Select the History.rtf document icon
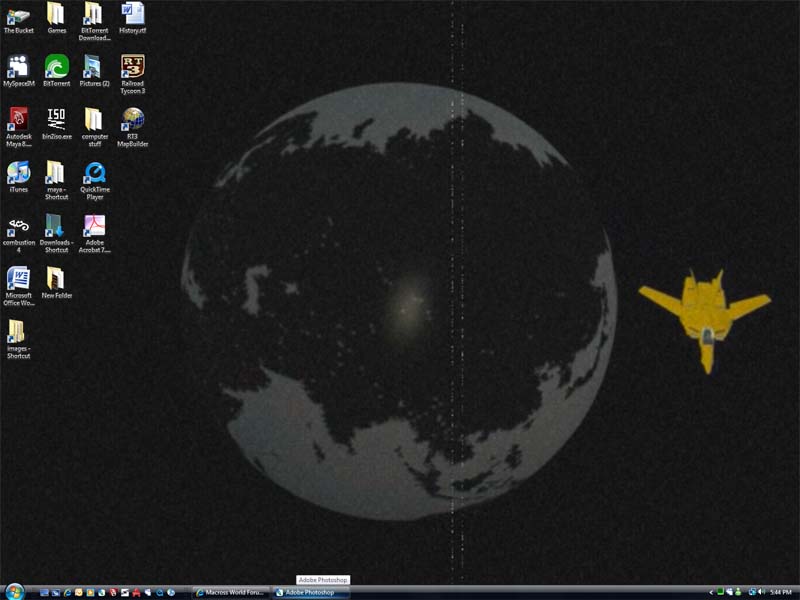The width and height of the screenshot is (800, 600). [133, 19]
